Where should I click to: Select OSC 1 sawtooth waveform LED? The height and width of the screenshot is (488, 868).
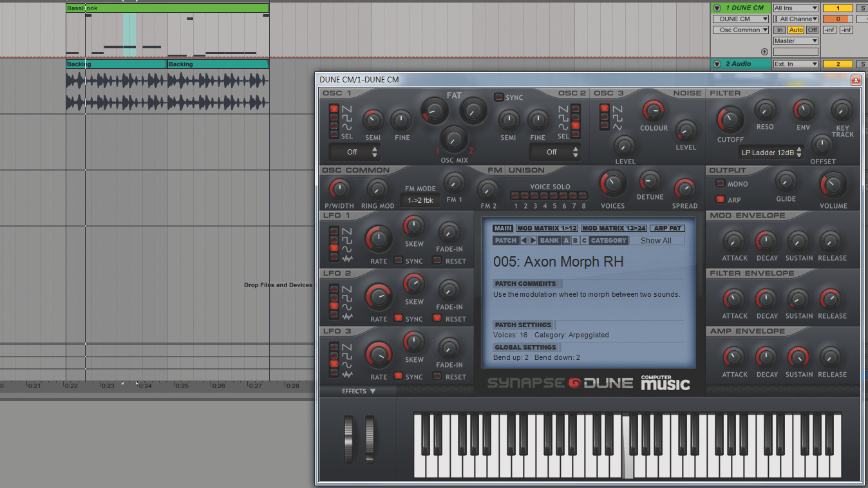coord(334,109)
